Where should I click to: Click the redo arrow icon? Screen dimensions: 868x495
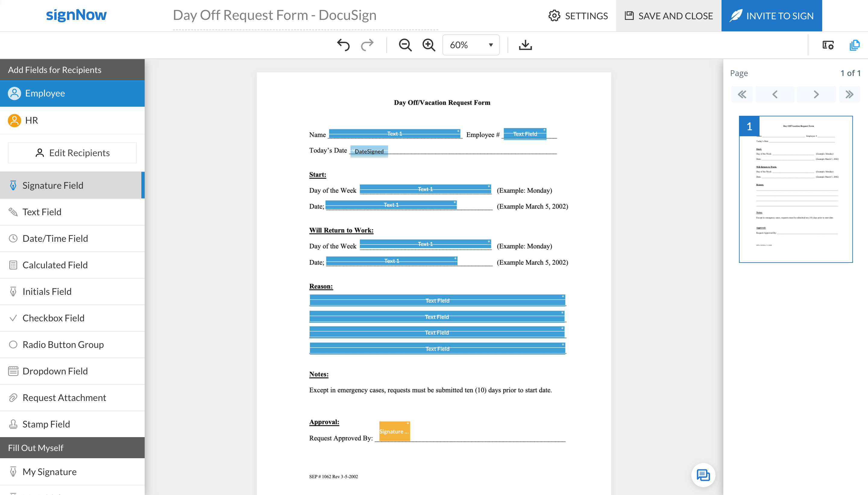click(x=367, y=45)
